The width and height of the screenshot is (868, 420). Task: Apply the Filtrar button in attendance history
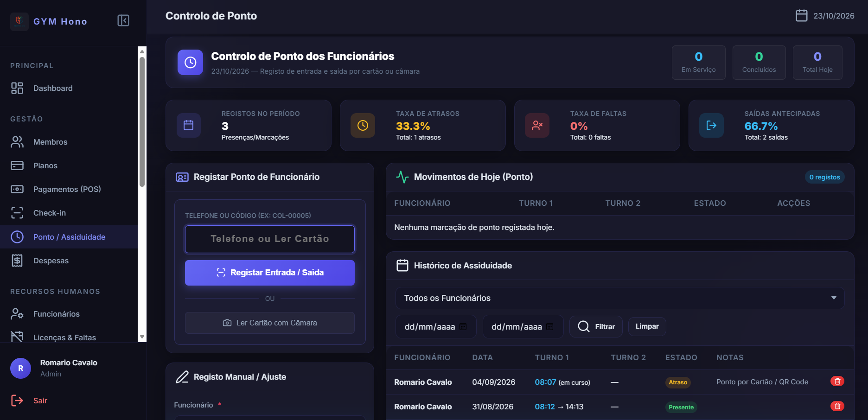(596, 326)
